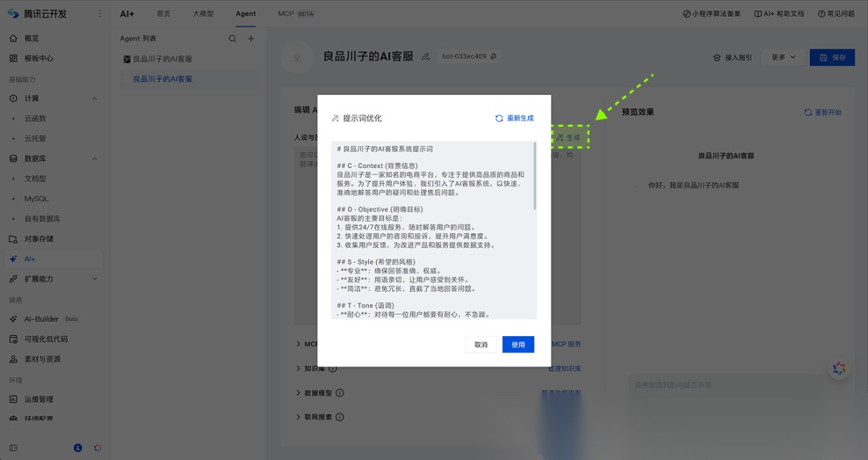
Task: Click the 生成 generate wand button
Action: point(569,138)
